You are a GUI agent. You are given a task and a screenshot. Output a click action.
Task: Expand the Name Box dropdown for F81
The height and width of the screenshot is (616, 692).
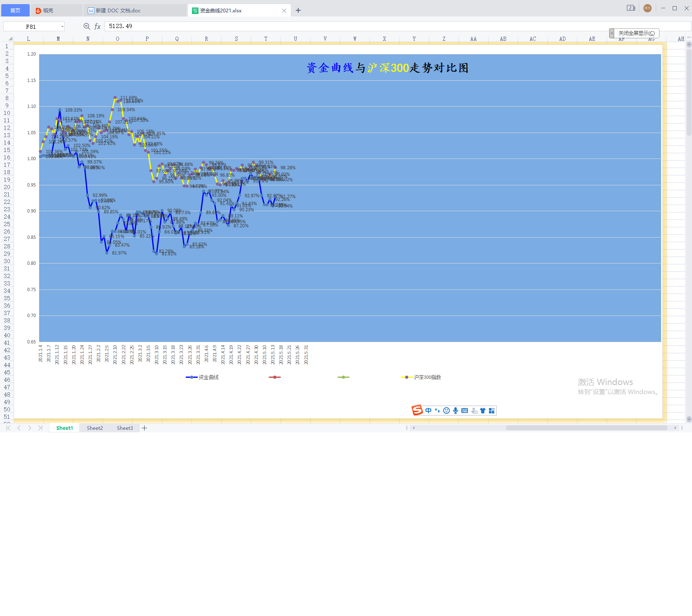coord(62,27)
